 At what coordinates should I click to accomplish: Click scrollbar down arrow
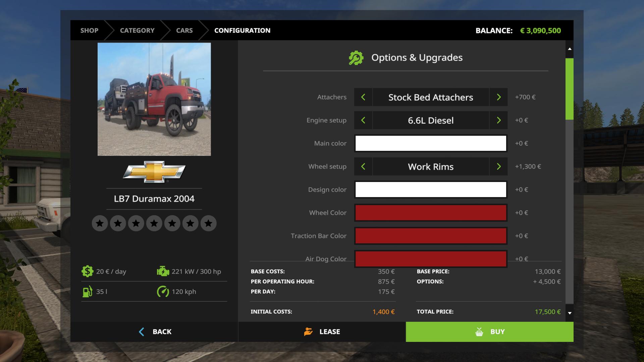click(x=570, y=313)
